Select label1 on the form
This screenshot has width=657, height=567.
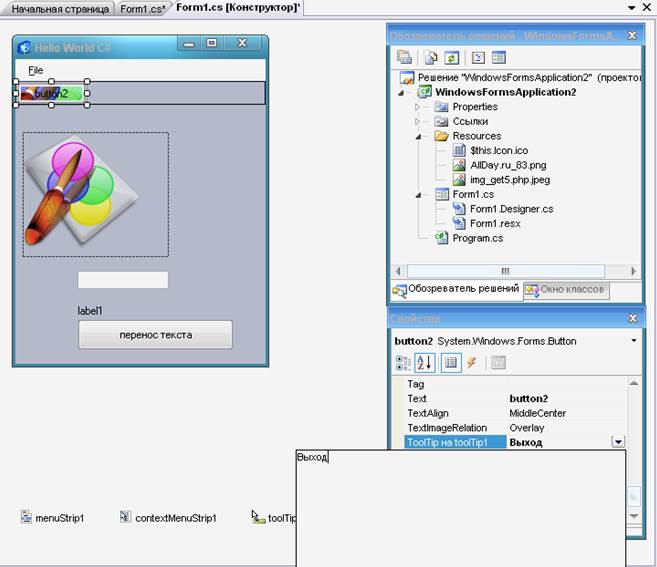[90, 311]
